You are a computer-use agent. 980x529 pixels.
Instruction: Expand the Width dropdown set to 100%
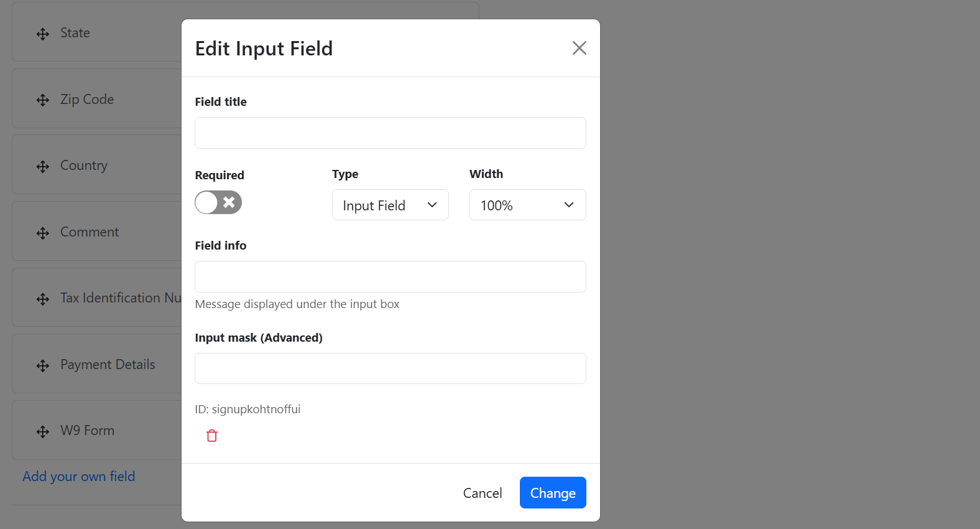coord(527,205)
